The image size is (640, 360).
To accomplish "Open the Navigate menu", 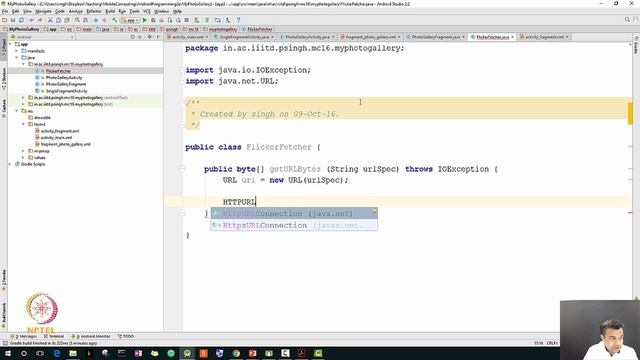I will click(x=43, y=11).
